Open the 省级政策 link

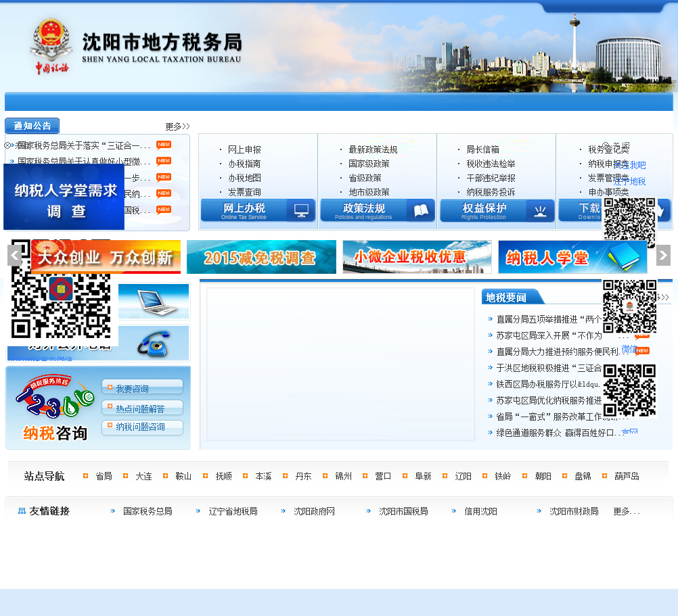tap(365, 178)
